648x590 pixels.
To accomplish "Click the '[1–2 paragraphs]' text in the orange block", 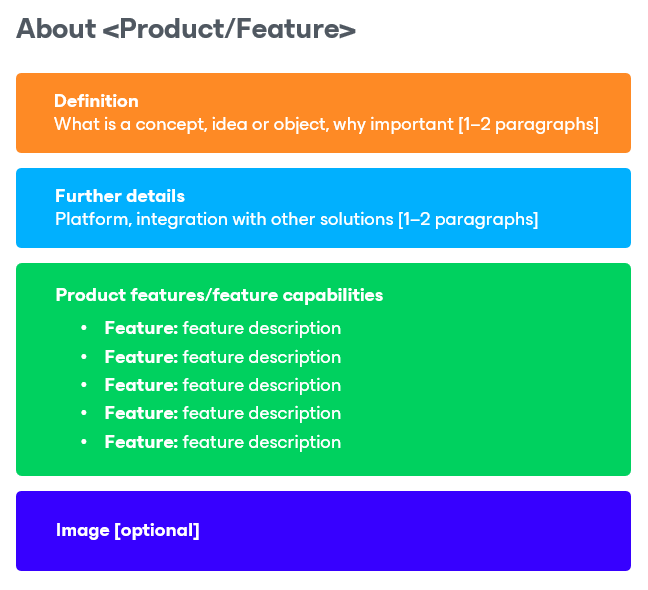I will [x=529, y=124].
